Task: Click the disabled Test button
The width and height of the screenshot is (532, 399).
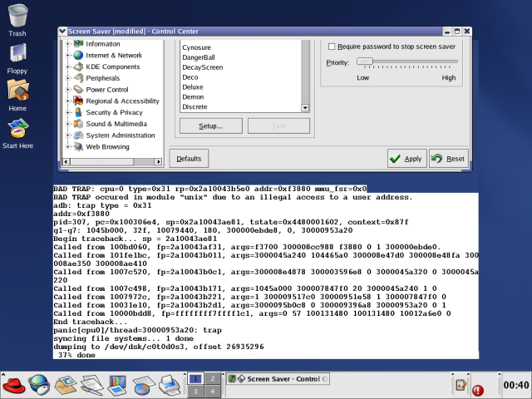Action: tap(278, 126)
